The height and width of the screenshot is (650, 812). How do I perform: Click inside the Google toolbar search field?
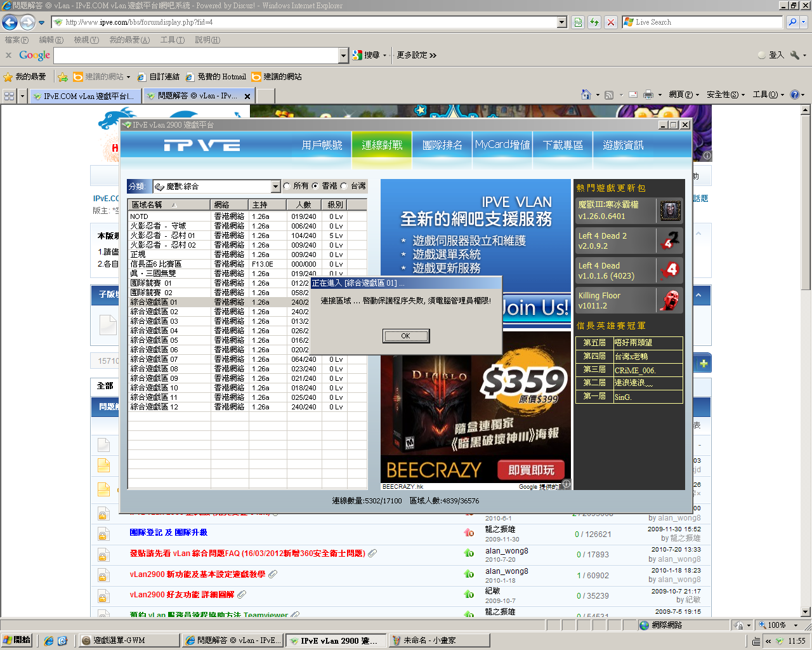[x=197, y=56]
